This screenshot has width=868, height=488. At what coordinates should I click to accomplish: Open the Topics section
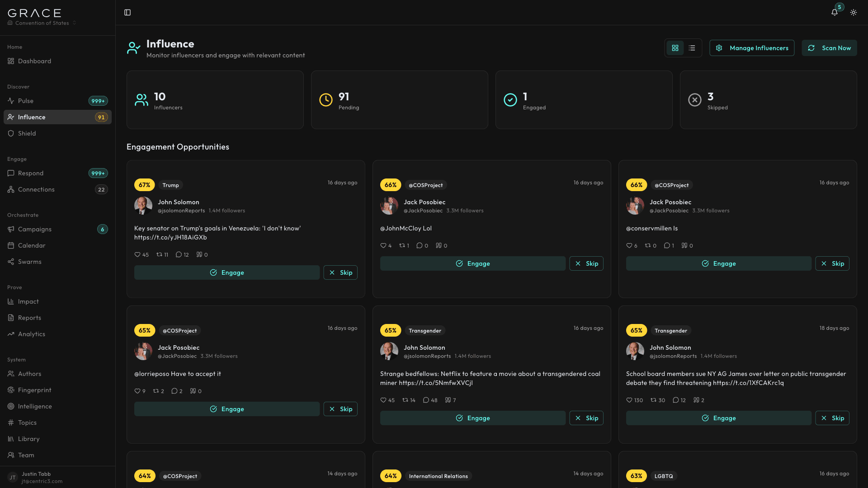(28, 422)
